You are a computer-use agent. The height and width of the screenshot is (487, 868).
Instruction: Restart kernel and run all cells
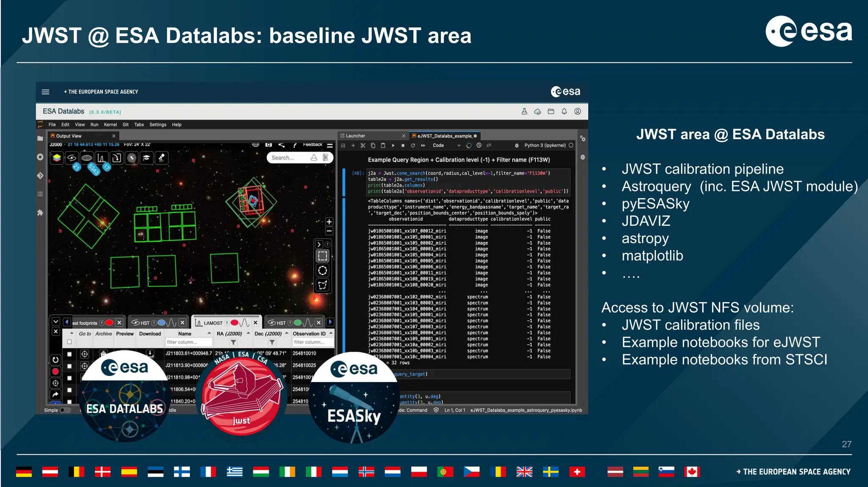click(x=423, y=146)
